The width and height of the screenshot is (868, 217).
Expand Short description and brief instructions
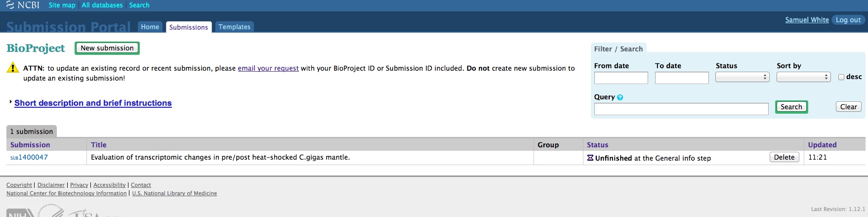click(93, 103)
